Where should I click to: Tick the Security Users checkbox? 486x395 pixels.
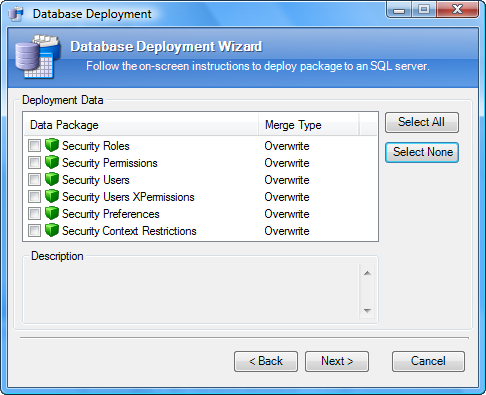(x=34, y=180)
